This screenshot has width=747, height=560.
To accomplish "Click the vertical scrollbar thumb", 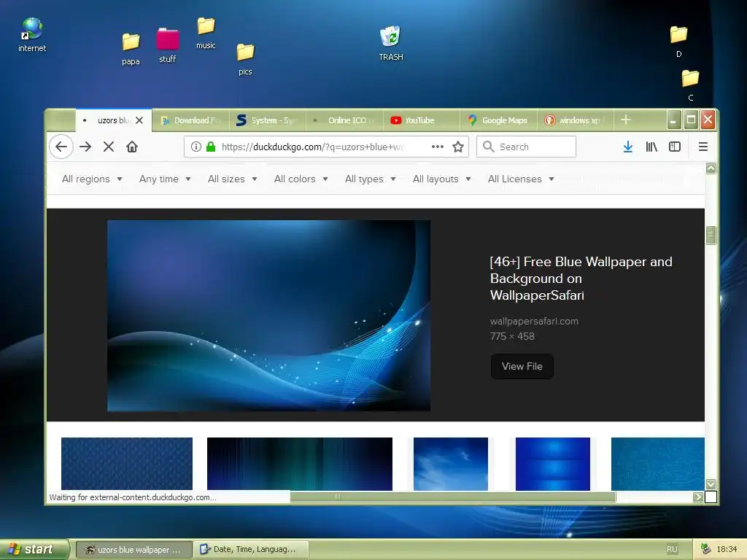I will coord(711,235).
